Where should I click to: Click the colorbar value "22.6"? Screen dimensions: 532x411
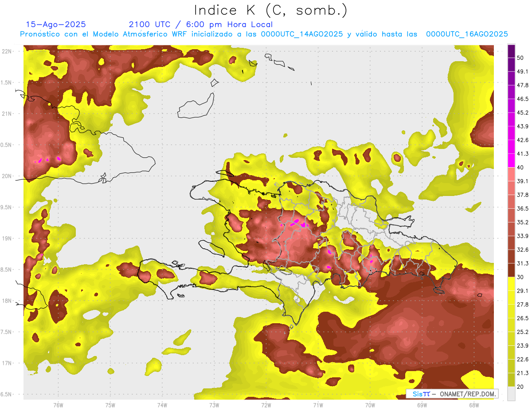coord(522,360)
